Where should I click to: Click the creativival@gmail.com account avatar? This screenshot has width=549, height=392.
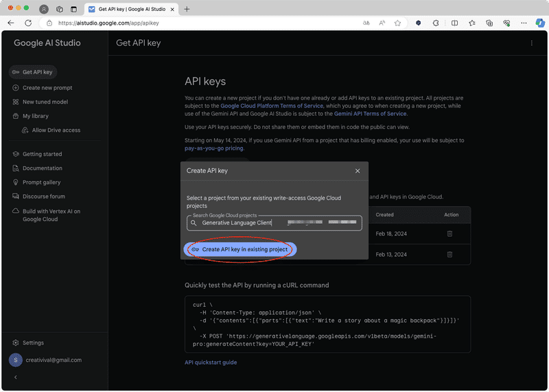[x=16, y=360]
